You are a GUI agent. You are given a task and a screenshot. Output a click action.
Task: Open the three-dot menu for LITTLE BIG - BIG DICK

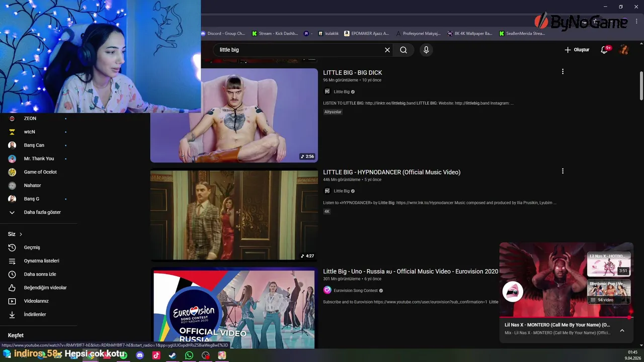[562, 71]
